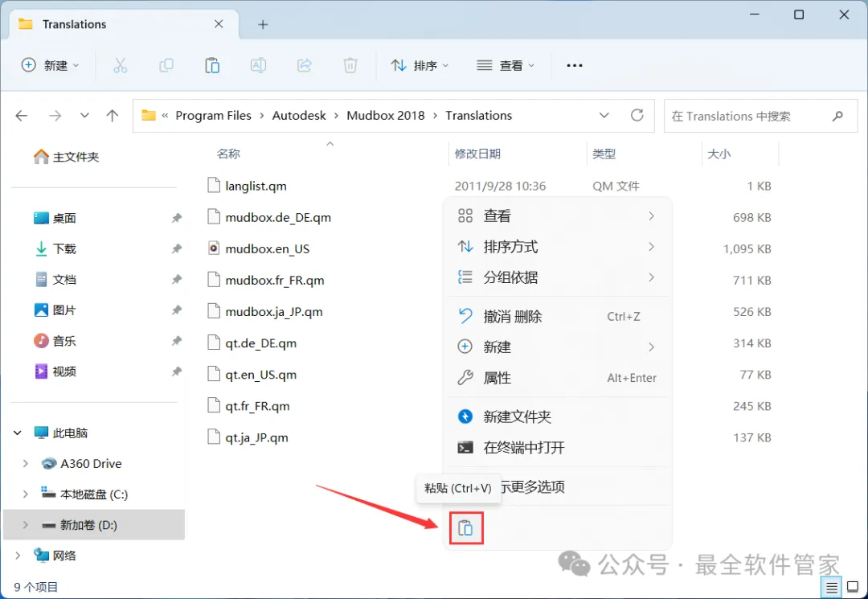The image size is (868, 599).
Task: Expand 本地磁盘 (C:) tree node
Action: (x=26, y=494)
